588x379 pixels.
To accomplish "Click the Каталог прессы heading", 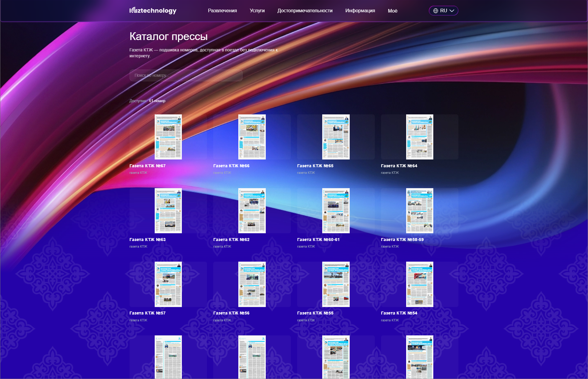I will pos(168,36).
